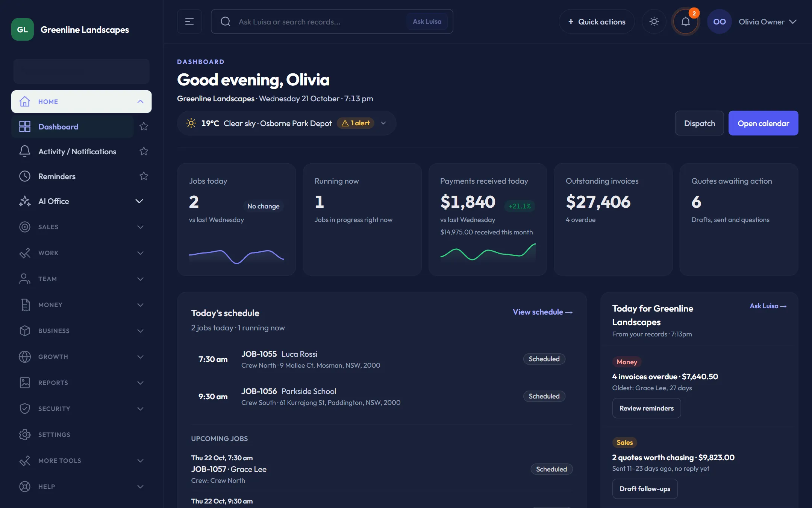Collapse the HOME section

point(82,102)
